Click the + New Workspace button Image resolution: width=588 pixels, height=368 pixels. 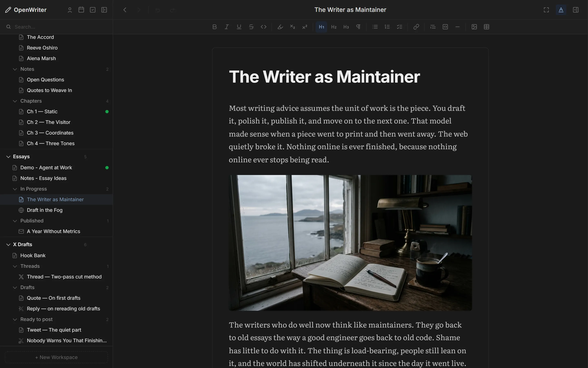click(x=56, y=357)
